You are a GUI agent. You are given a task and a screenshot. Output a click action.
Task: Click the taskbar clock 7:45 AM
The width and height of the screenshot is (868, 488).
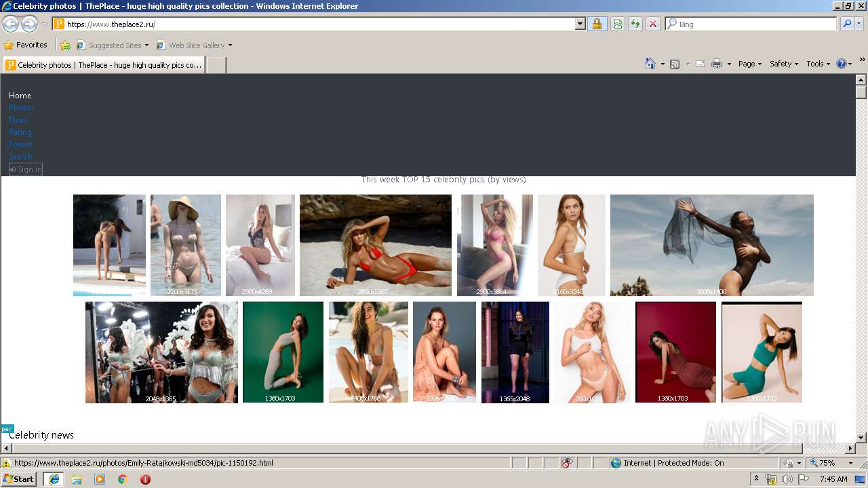(x=833, y=479)
